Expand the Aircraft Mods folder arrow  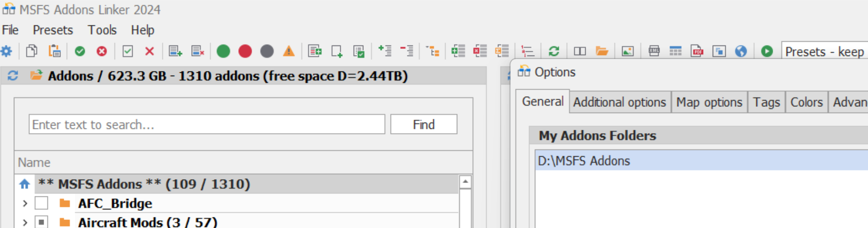coord(25,223)
